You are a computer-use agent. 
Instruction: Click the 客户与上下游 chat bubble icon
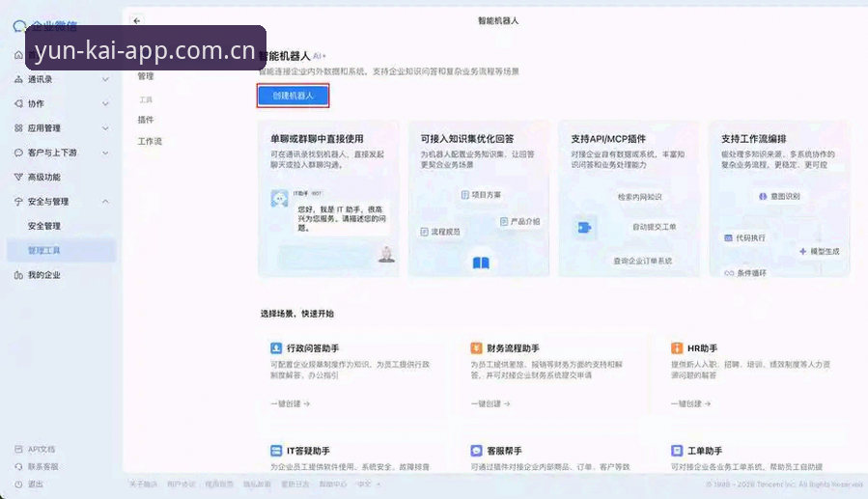pos(18,152)
